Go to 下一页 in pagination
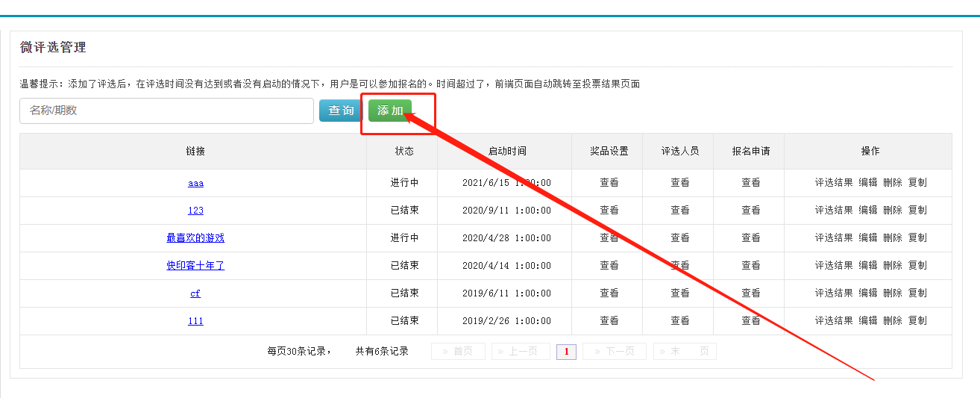This screenshot has width=980, height=398. point(614,352)
